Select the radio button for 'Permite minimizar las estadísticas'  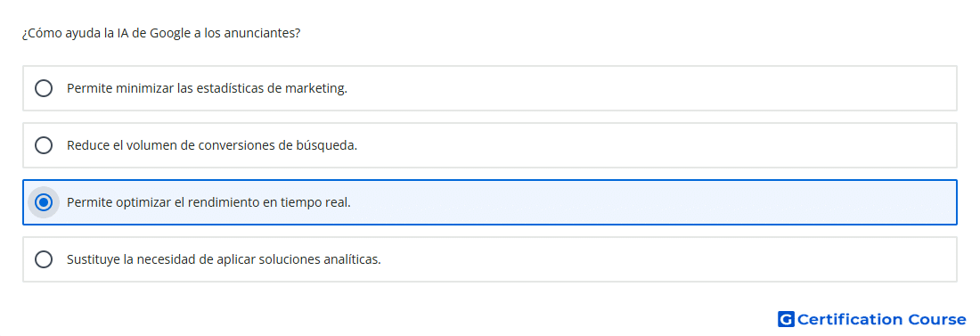tap(44, 88)
